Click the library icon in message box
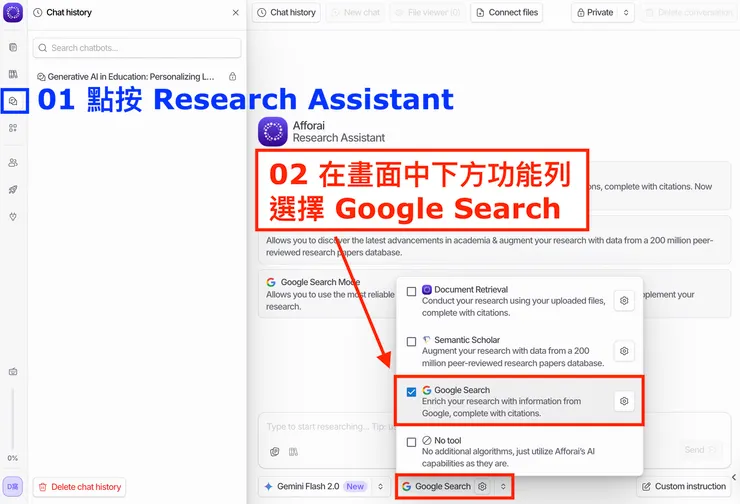 tap(293, 452)
